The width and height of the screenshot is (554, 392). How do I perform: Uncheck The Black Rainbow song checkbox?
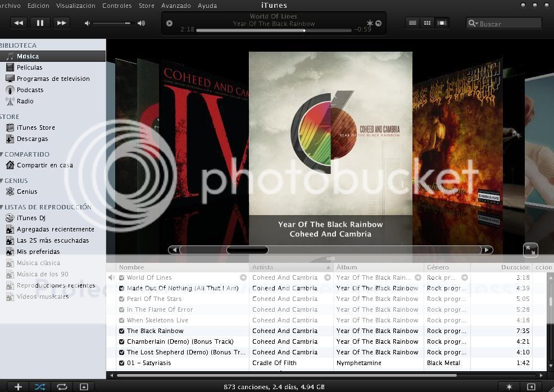pyautogui.click(x=121, y=331)
